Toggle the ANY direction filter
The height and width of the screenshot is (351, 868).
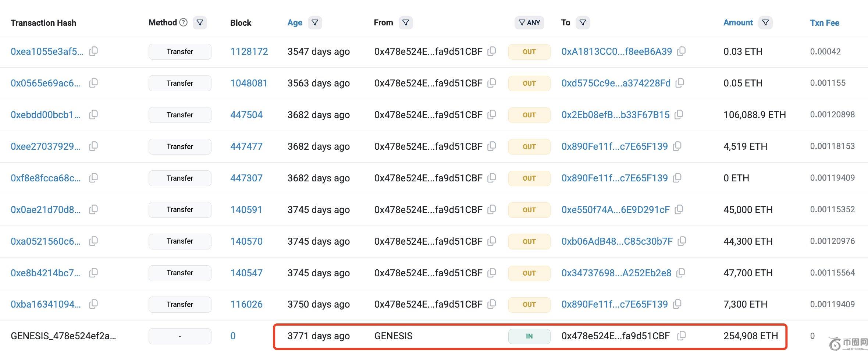(529, 22)
